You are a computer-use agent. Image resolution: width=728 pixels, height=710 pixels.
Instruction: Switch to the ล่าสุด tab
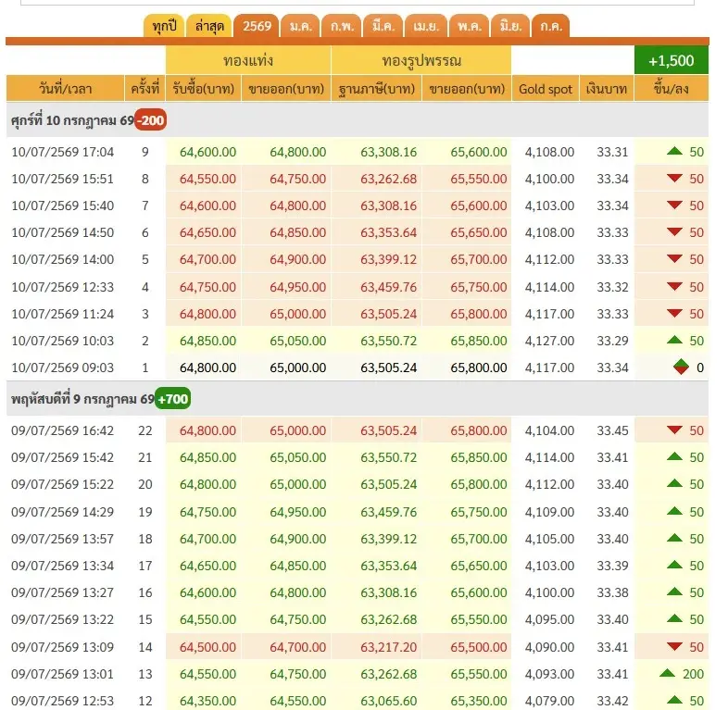[209, 27]
